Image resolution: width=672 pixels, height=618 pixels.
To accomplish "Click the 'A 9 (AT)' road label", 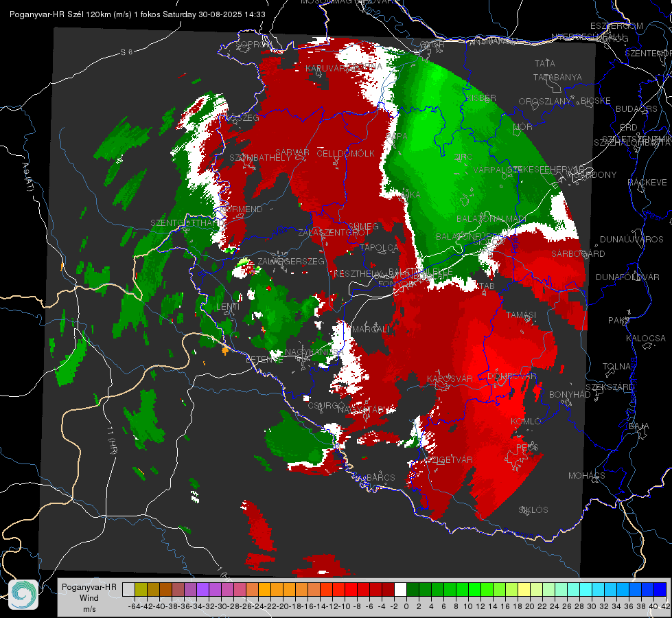I will click(x=27, y=177).
